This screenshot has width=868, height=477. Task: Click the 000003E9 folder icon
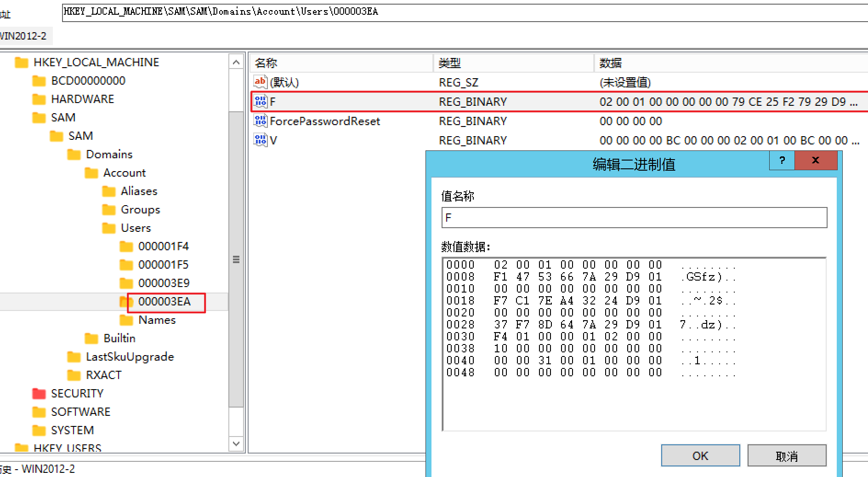click(126, 283)
